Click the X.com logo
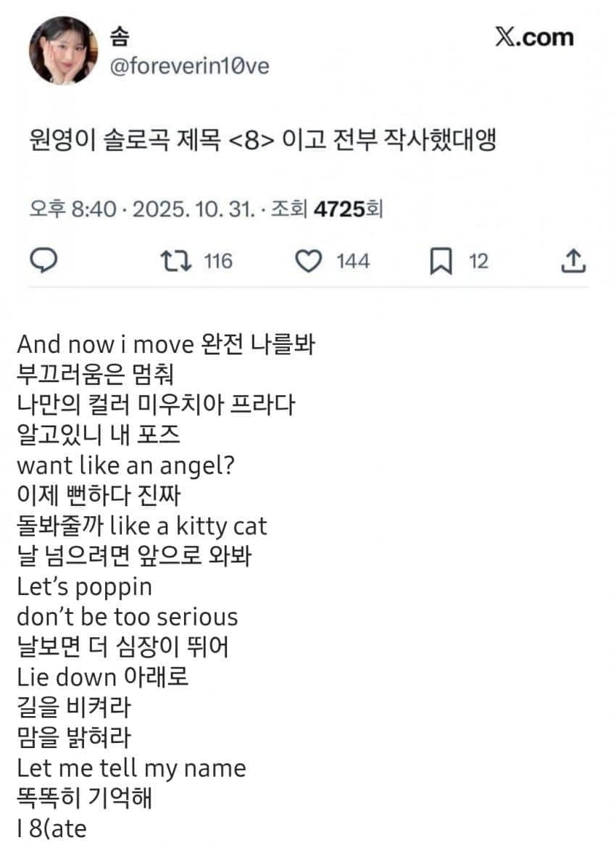 pos(535,38)
